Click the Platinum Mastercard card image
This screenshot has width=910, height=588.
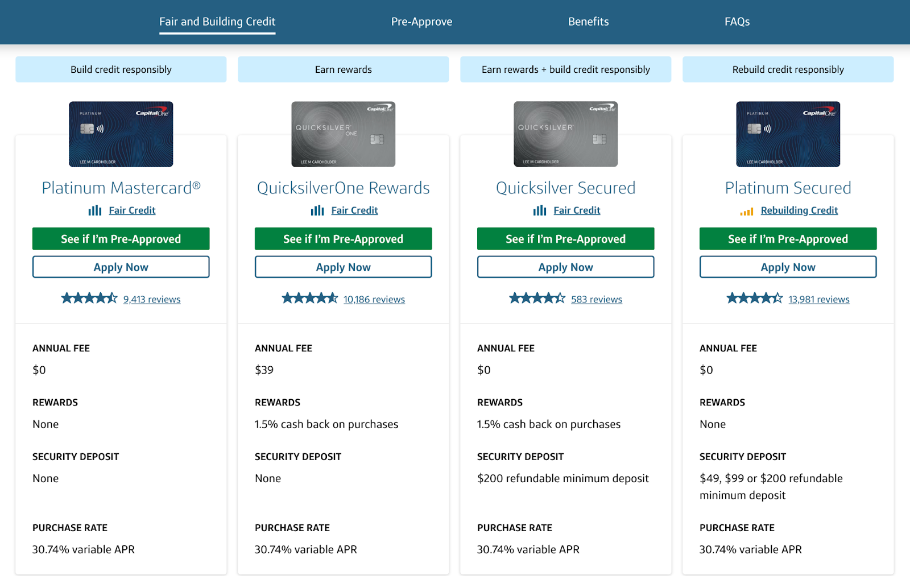pos(121,134)
